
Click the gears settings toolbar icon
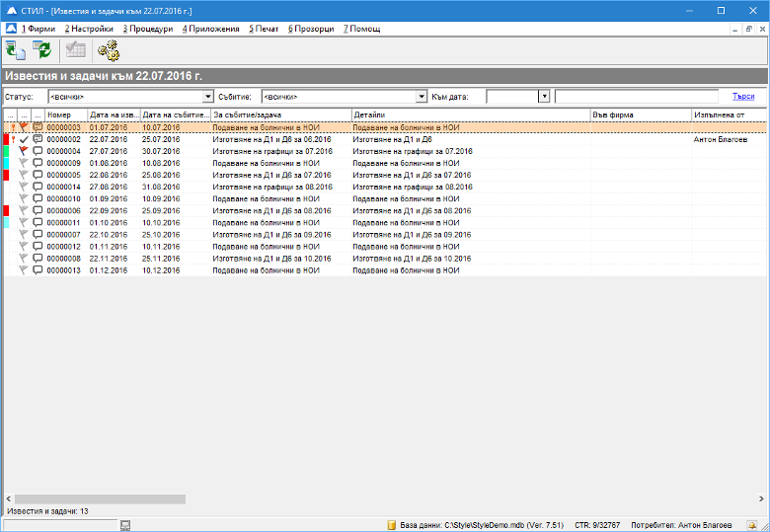pos(108,50)
